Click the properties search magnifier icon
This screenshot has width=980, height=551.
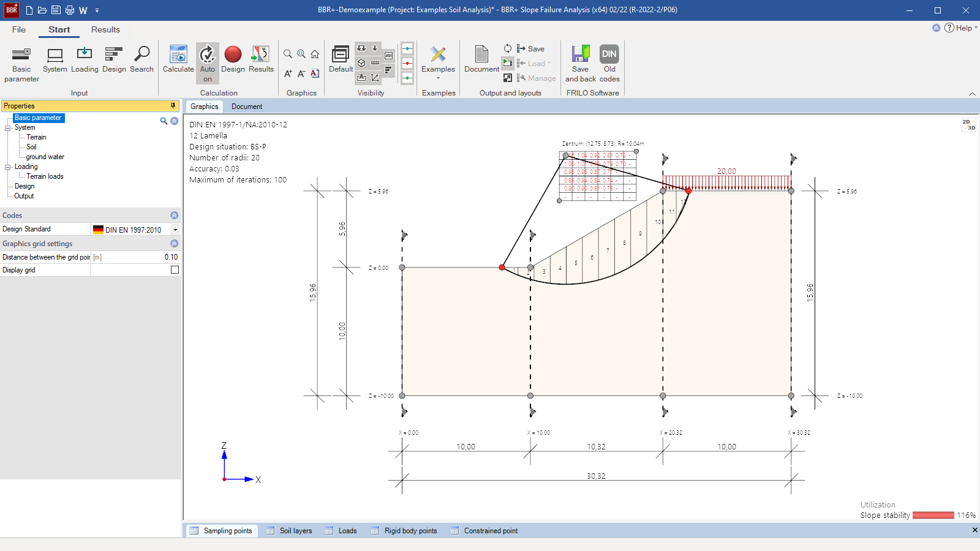(164, 121)
